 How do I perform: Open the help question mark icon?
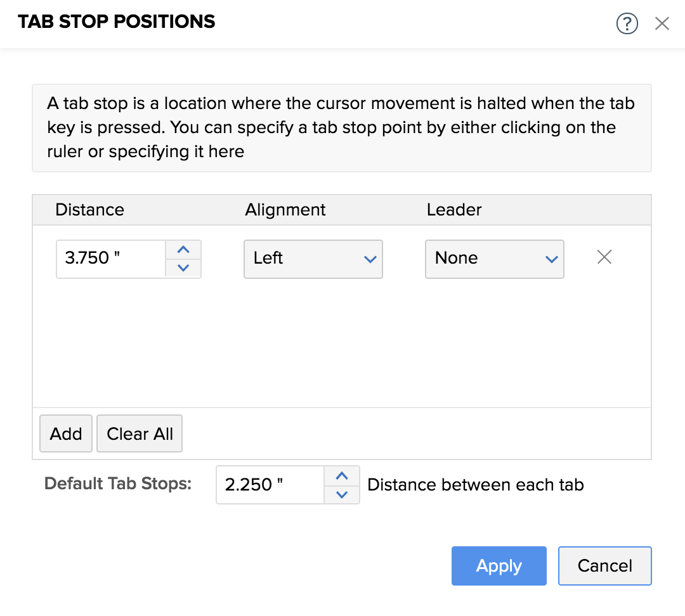[x=627, y=24]
